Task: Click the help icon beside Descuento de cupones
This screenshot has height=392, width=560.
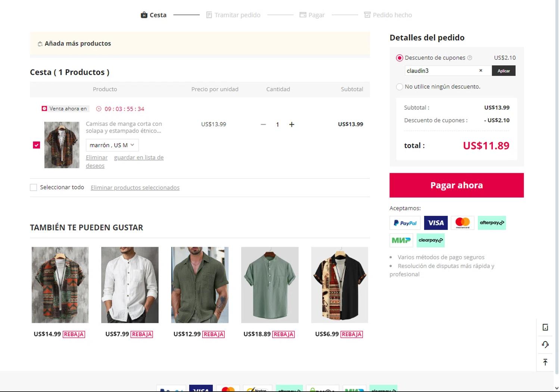Action: click(x=470, y=58)
